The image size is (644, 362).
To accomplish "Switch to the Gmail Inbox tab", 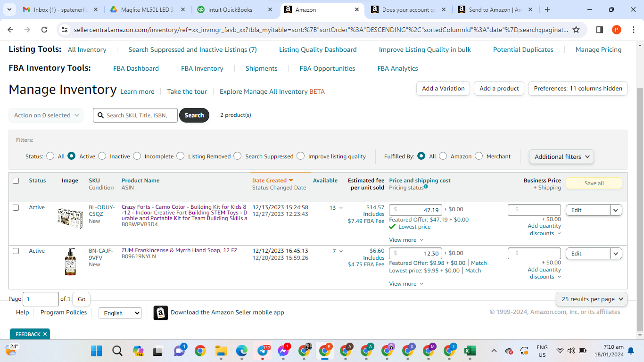I will coord(61,9).
